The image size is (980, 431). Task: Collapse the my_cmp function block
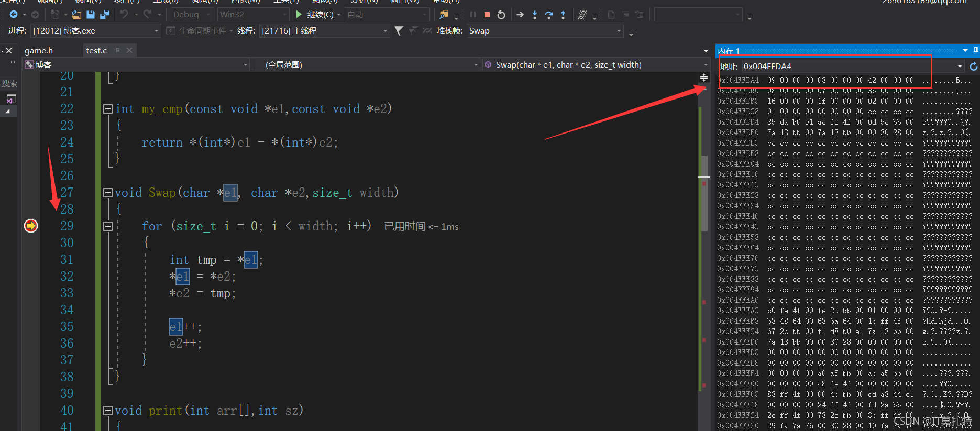pos(108,109)
